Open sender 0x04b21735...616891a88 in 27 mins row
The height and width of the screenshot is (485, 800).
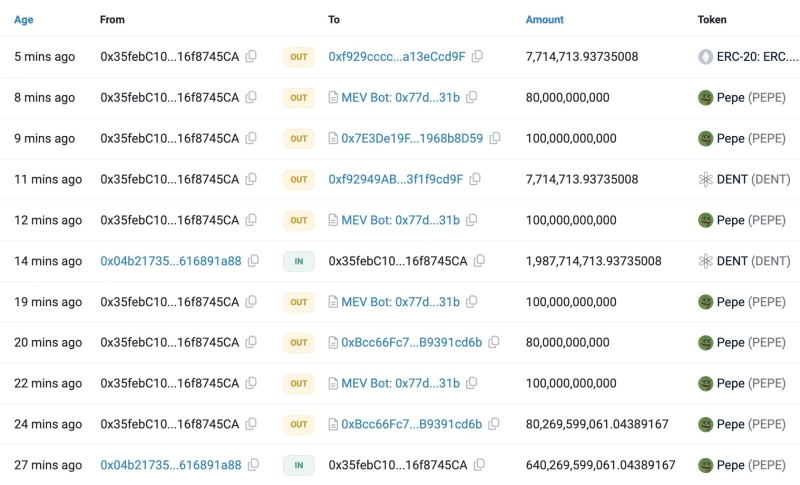(x=170, y=465)
